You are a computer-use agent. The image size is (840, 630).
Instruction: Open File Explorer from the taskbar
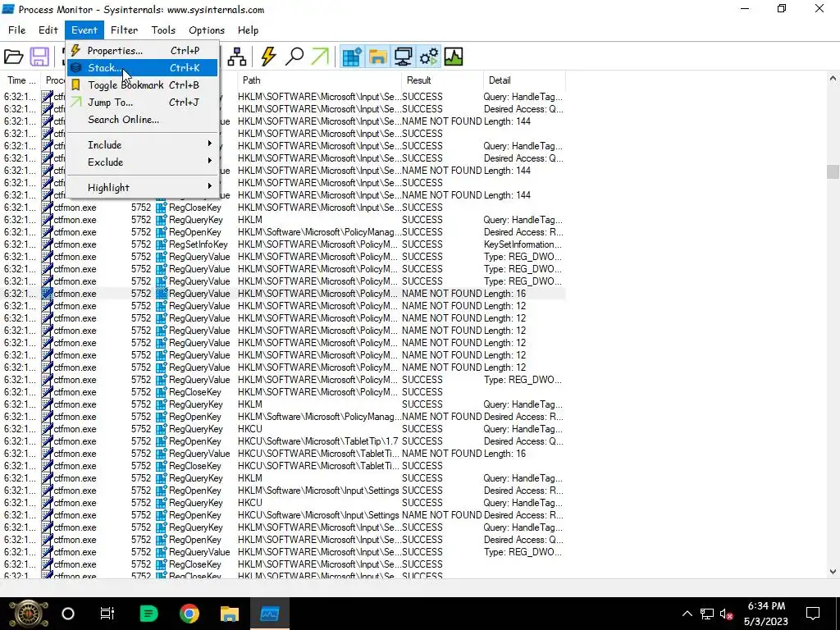230,614
